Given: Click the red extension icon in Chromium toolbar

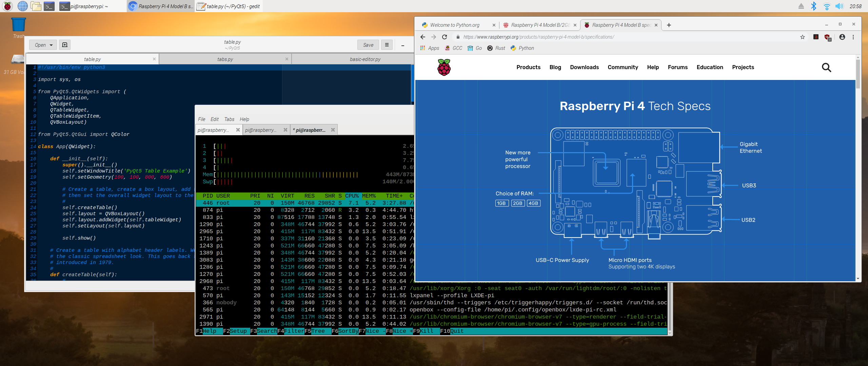Looking at the screenshot, I should (x=816, y=37).
